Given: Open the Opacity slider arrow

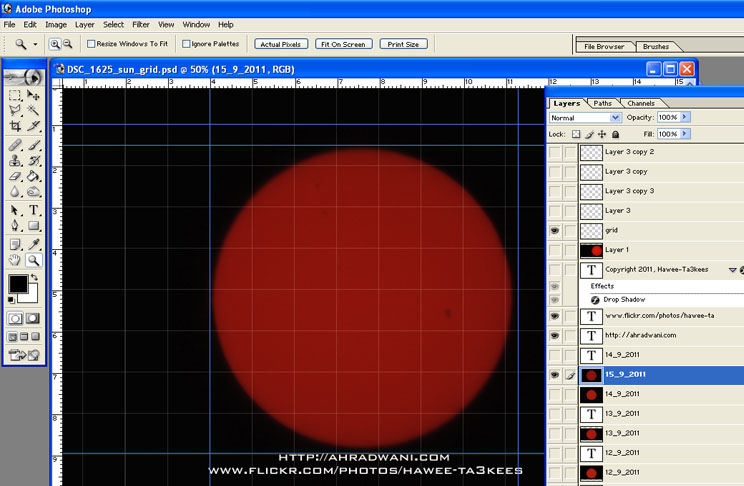Looking at the screenshot, I should click(x=685, y=118).
